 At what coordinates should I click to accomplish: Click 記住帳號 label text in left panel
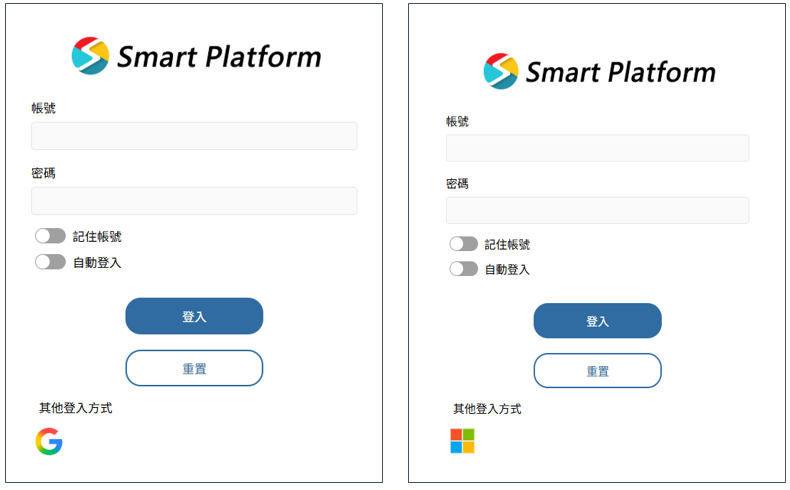coord(97,237)
